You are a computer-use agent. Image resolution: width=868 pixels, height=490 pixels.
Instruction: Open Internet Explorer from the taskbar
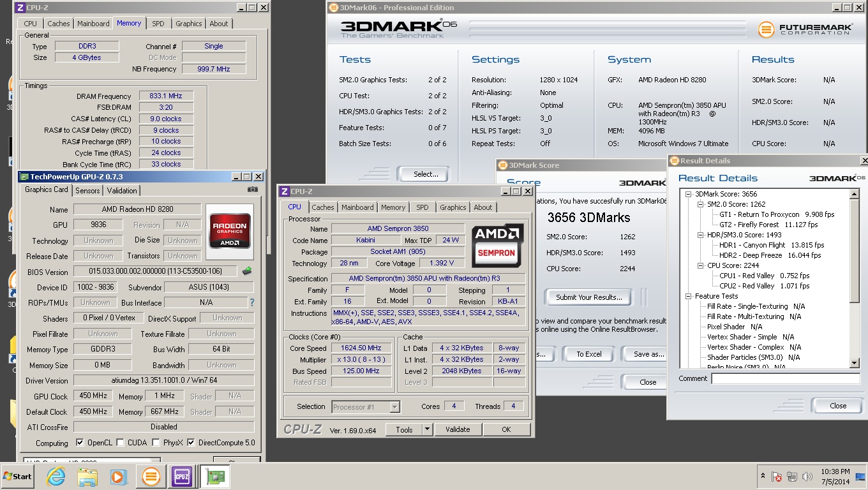tap(56, 477)
